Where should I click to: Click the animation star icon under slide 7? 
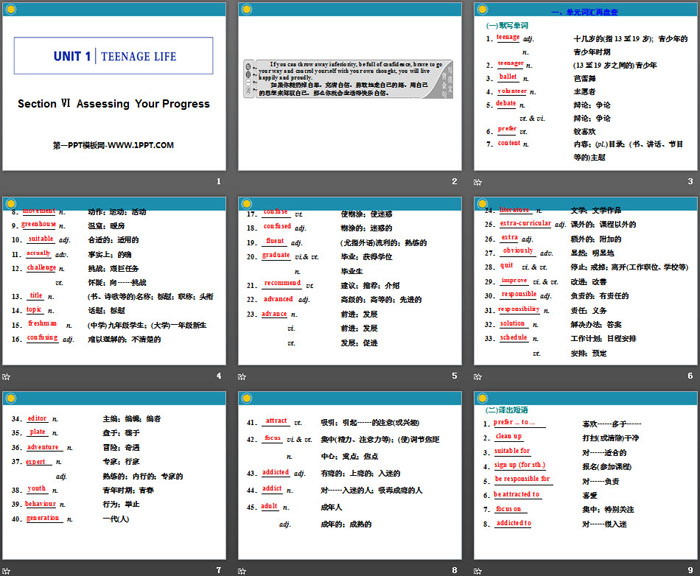[x=7, y=569]
